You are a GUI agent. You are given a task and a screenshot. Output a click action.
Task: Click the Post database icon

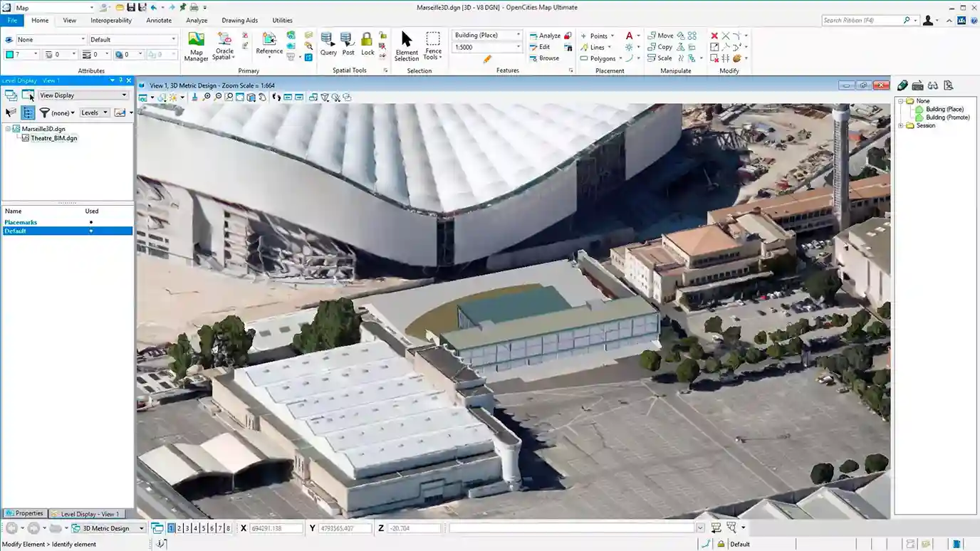tap(348, 44)
